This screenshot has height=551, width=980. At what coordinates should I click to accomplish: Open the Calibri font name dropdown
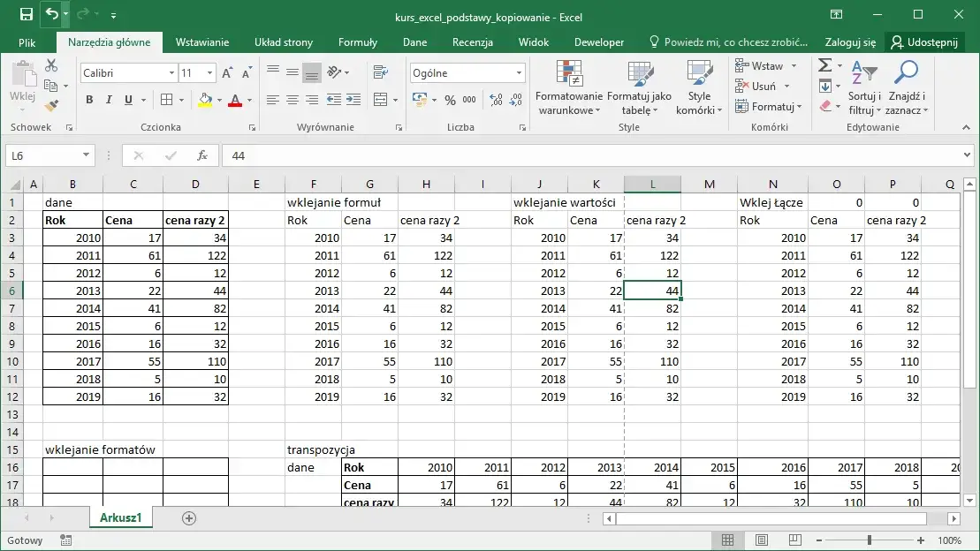(171, 73)
